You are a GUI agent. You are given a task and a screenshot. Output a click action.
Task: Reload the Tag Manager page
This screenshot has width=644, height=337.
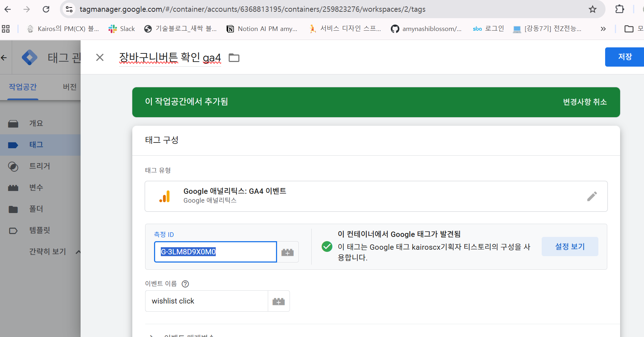[46, 9]
